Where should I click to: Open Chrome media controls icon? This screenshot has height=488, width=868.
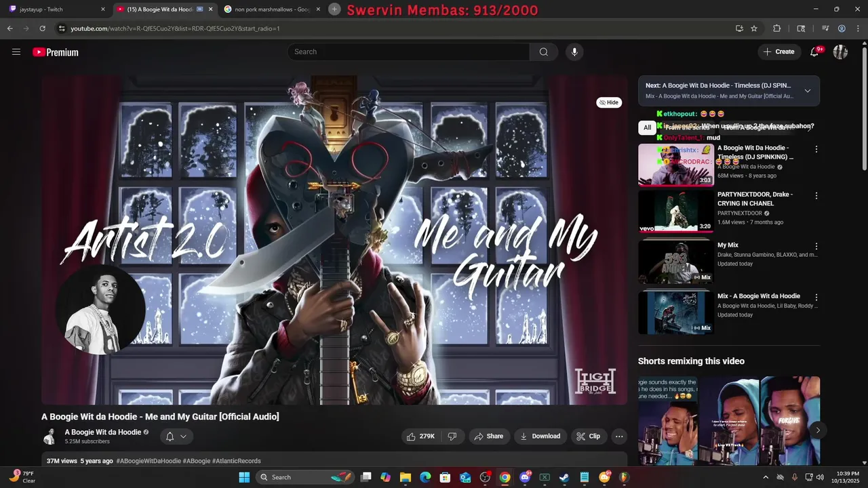click(x=825, y=28)
